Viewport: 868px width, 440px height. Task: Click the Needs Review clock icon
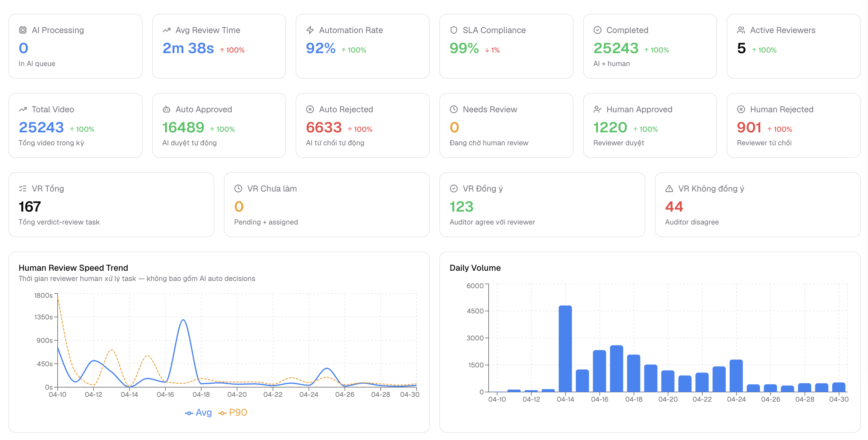click(x=454, y=109)
